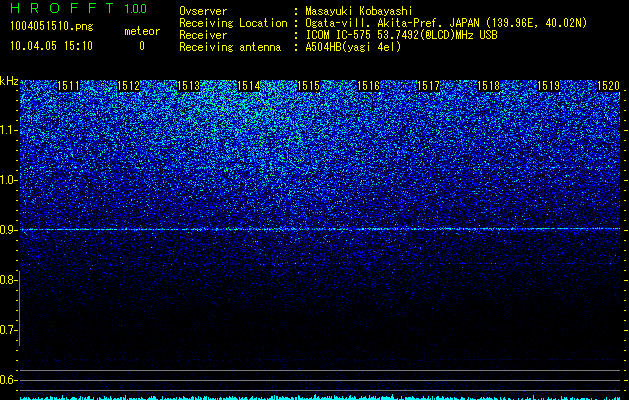
Task: Click the bright 0.9 kHz carrier line
Action: [x=320, y=229]
